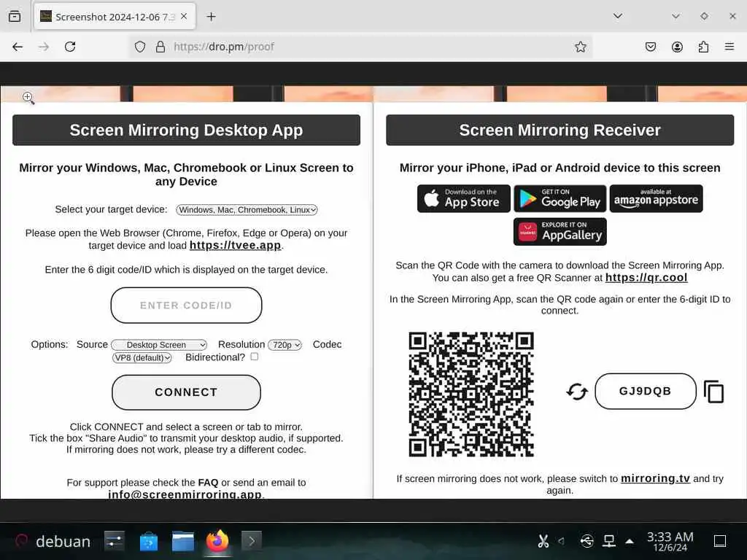Click the show desktop square icon
The width and height of the screenshot is (747, 560).
coord(720,542)
